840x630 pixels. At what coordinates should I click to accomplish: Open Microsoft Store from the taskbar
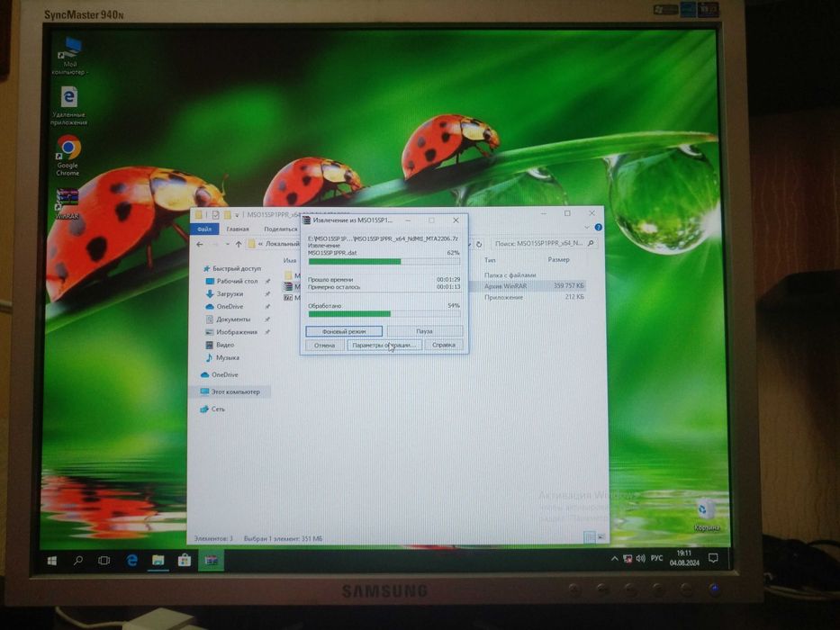pyautogui.click(x=185, y=561)
